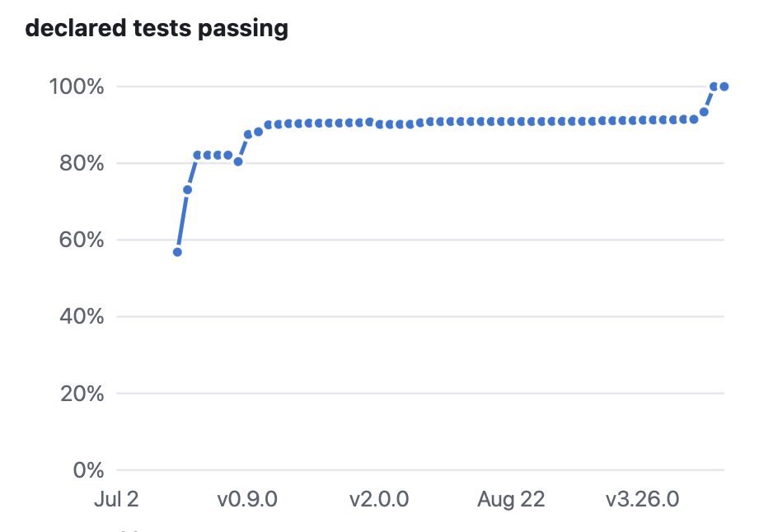Select the second-to-last point at 100%
This screenshot has height=532, width=773.
click(714, 86)
